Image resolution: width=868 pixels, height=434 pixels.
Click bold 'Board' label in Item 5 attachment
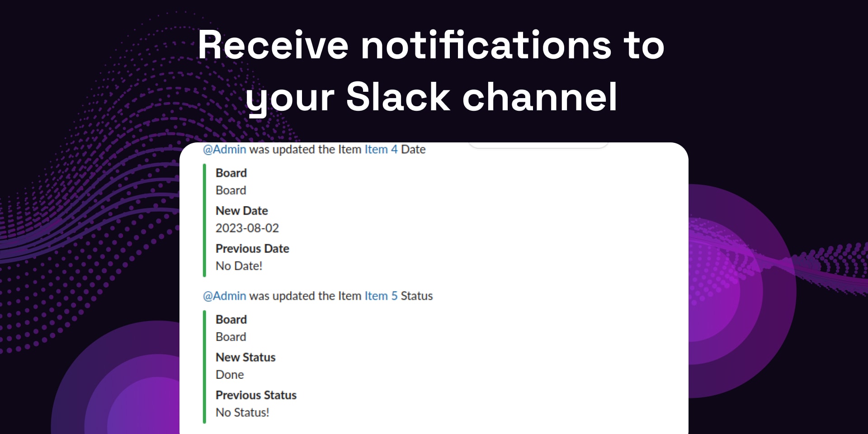click(x=231, y=320)
